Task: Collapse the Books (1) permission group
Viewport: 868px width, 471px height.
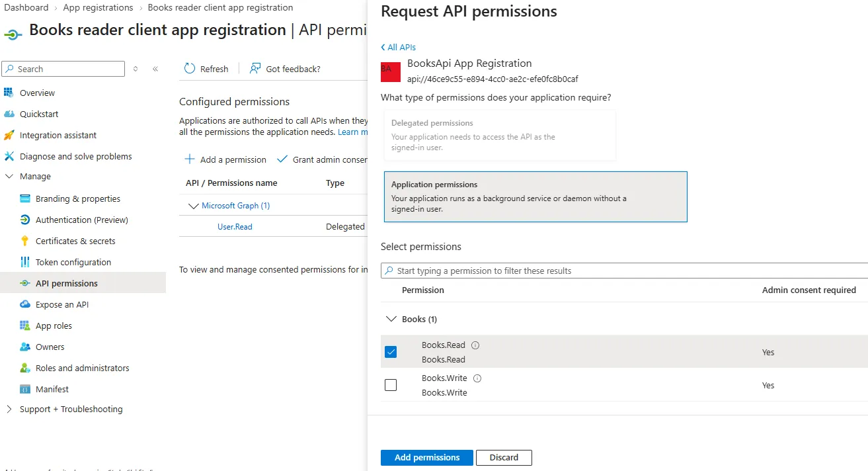Action: pos(391,319)
